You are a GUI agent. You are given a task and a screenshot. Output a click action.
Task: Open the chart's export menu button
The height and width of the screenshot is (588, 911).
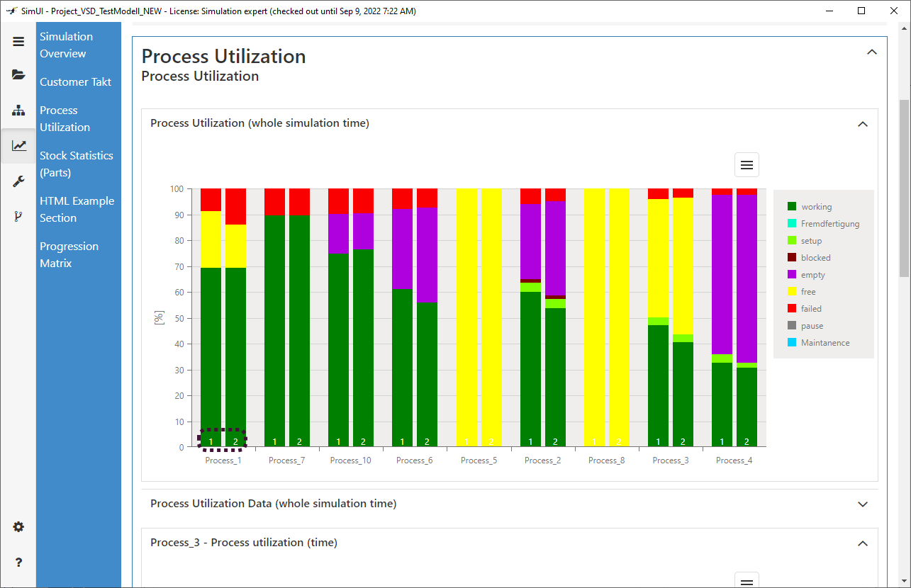[747, 164]
